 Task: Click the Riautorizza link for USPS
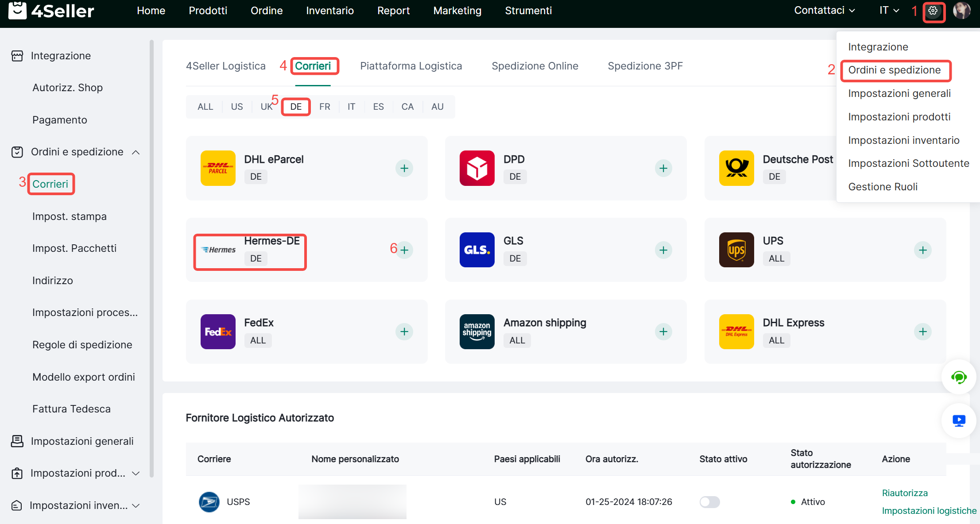tap(904, 493)
